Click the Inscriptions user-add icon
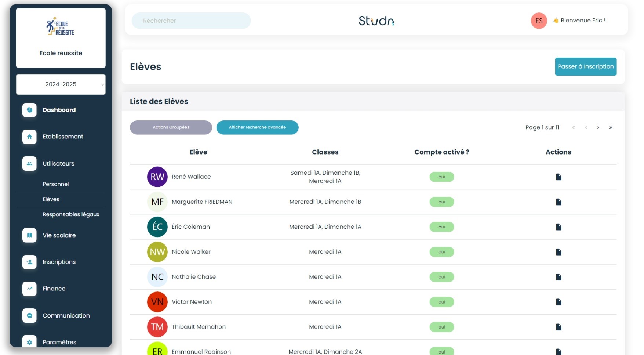Image resolution: width=644 pixels, height=355 pixels. point(29,262)
